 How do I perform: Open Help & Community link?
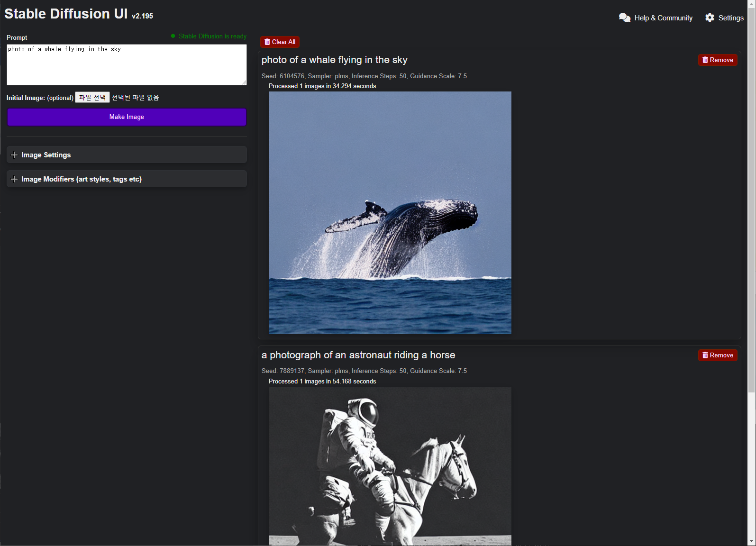point(663,18)
